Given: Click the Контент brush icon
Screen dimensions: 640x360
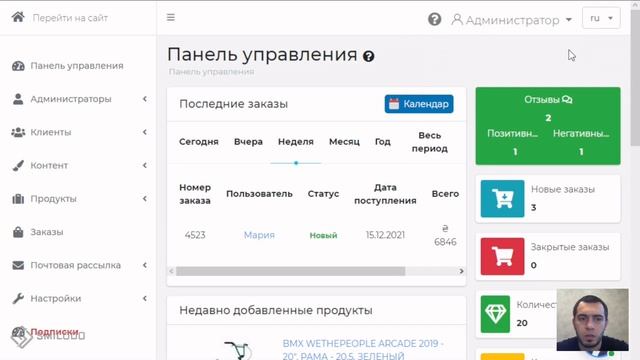Looking at the screenshot, I should point(18,166).
